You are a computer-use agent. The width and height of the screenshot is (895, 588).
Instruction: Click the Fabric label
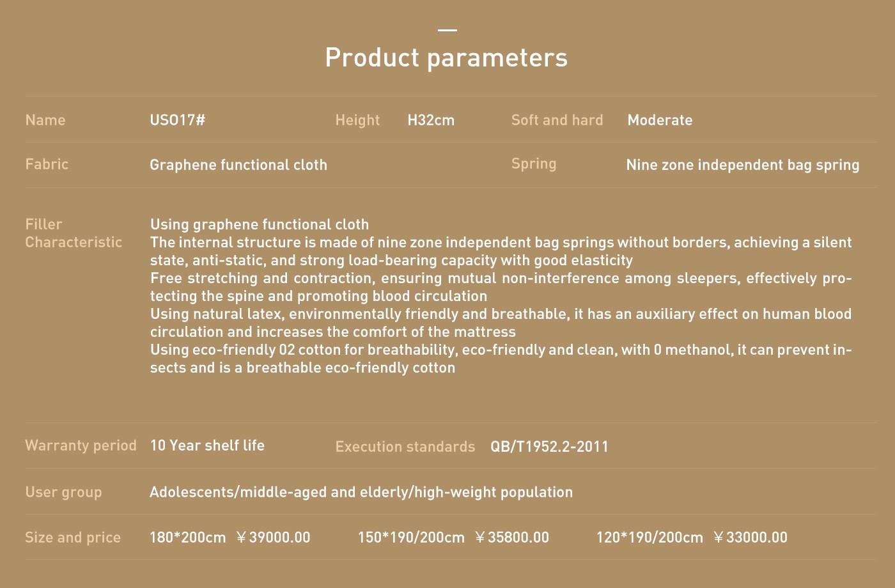pos(47,164)
